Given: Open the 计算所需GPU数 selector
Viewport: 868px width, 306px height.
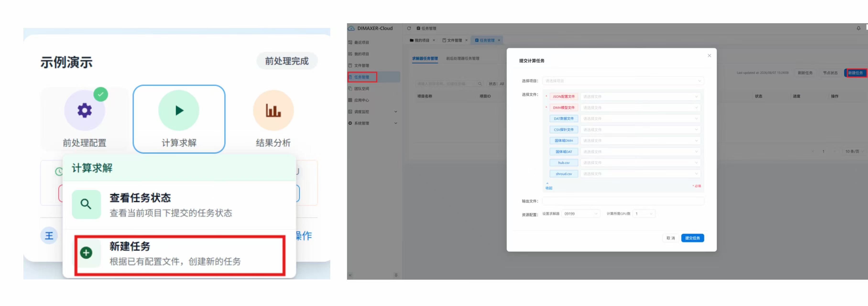Looking at the screenshot, I should coord(644,214).
